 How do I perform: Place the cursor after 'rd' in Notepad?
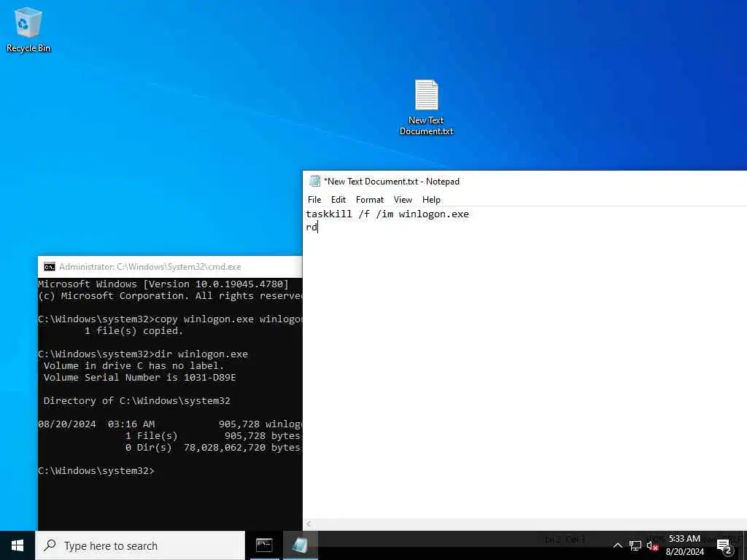click(318, 227)
